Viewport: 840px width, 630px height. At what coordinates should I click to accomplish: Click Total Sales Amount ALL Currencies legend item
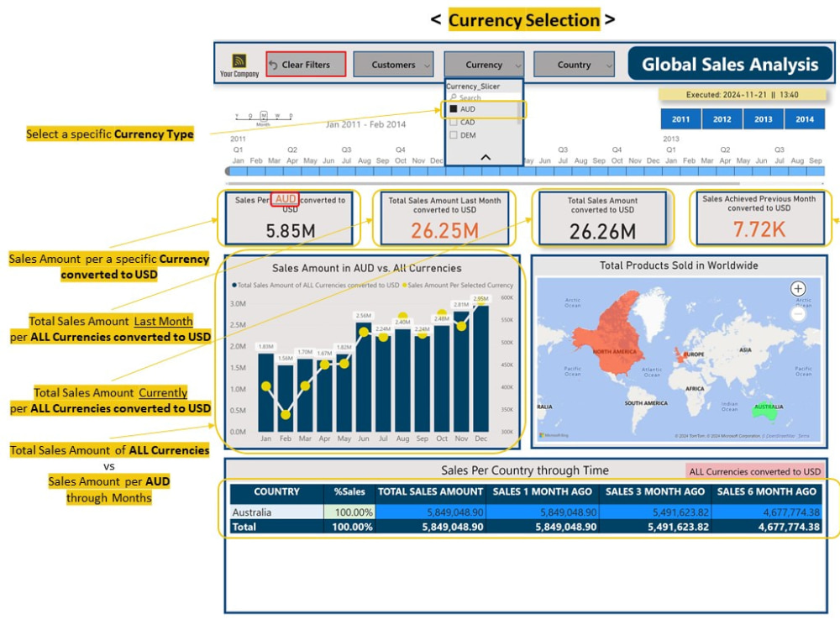click(x=315, y=286)
